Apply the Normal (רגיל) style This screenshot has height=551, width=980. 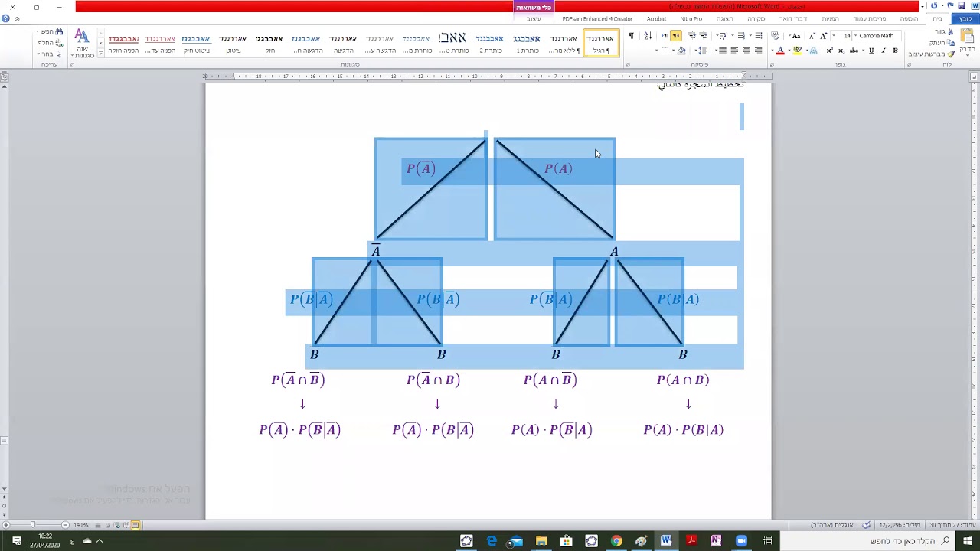(x=600, y=44)
